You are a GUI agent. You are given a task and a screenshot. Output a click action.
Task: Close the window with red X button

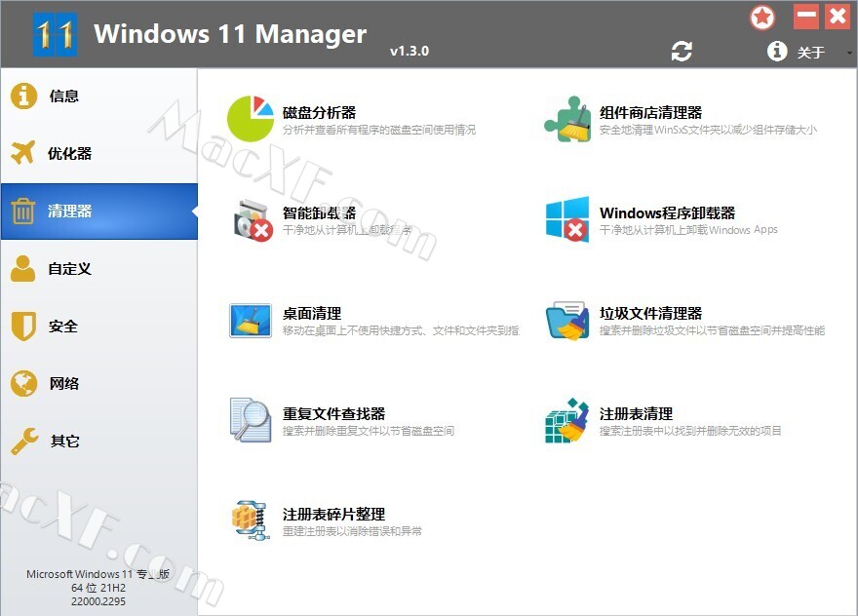(838, 17)
